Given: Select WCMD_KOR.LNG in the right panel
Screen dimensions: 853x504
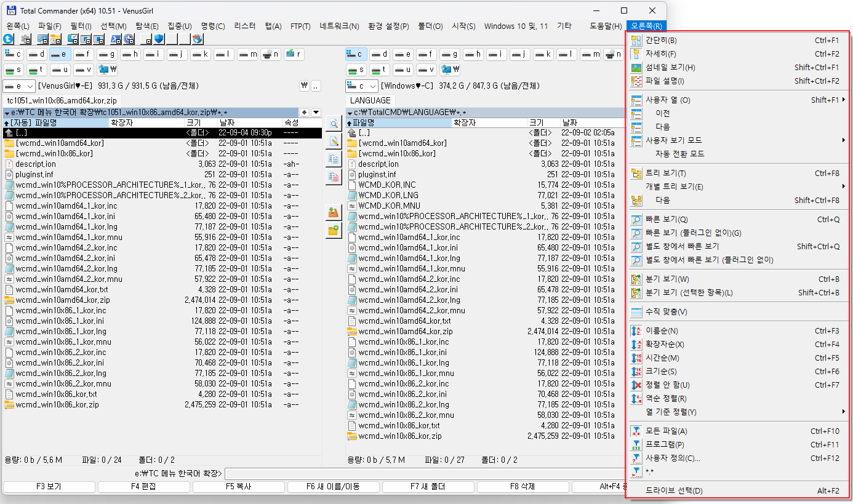Looking at the screenshot, I should pos(388,195).
